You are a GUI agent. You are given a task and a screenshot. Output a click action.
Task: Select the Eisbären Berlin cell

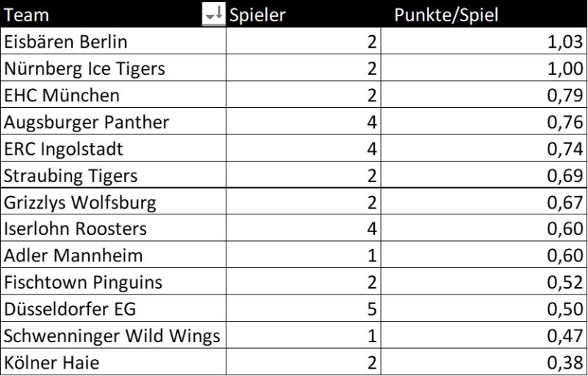(x=65, y=42)
